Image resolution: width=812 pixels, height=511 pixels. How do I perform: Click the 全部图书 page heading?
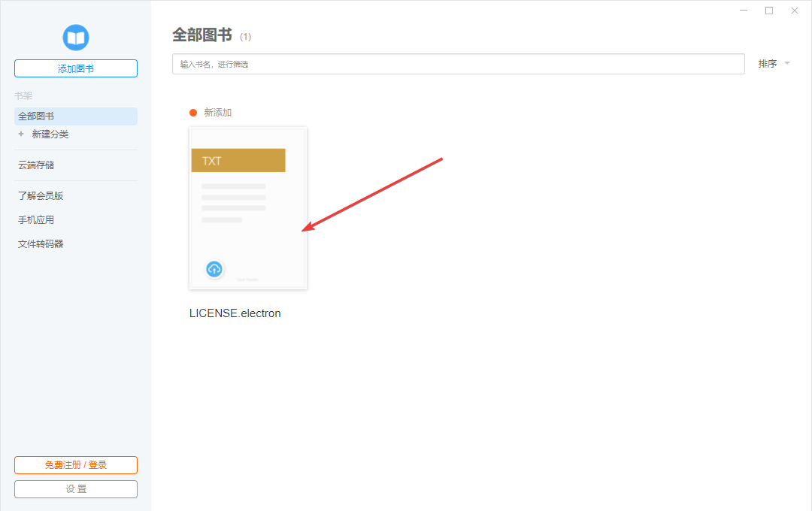pos(202,35)
